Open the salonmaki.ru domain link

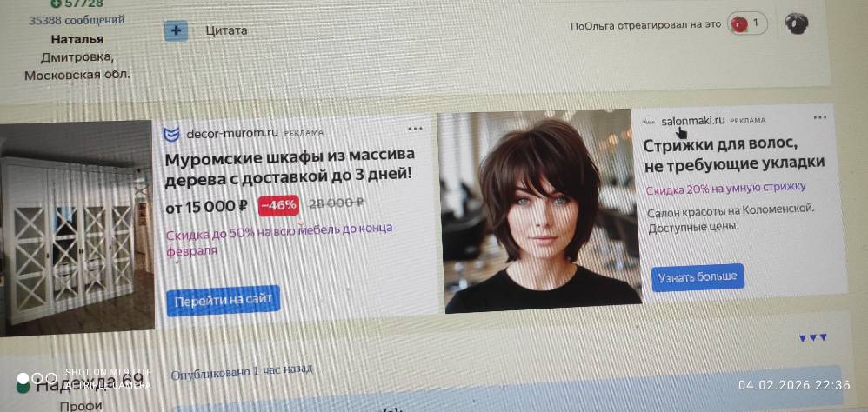pyautogui.click(x=692, y=121)
